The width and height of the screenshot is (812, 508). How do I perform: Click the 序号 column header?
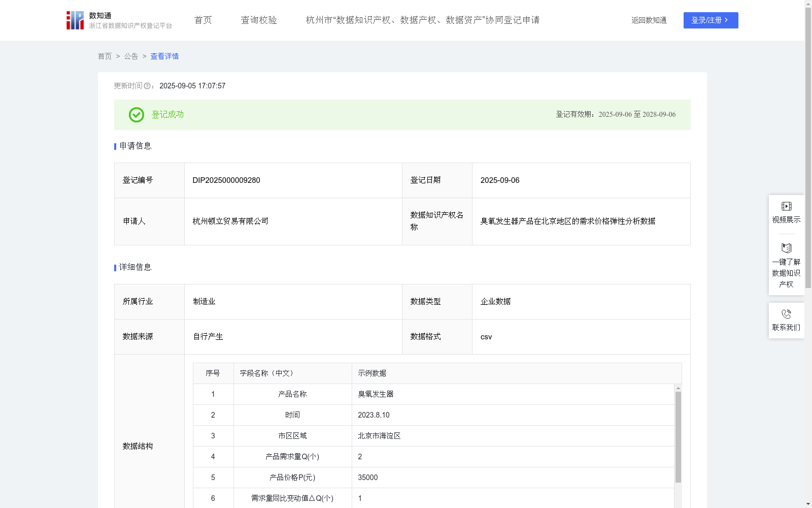pos(213,373)
